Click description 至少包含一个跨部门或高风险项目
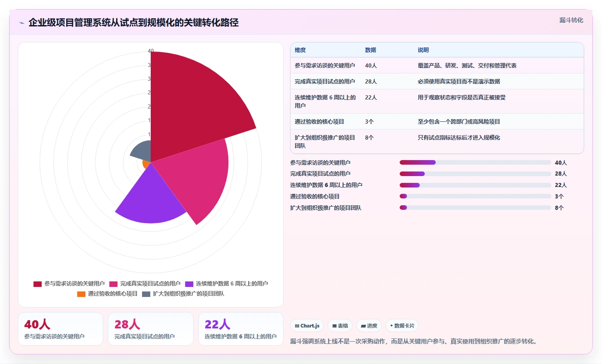Viewport: 602px width, 364px height. [x=459, y=122]
